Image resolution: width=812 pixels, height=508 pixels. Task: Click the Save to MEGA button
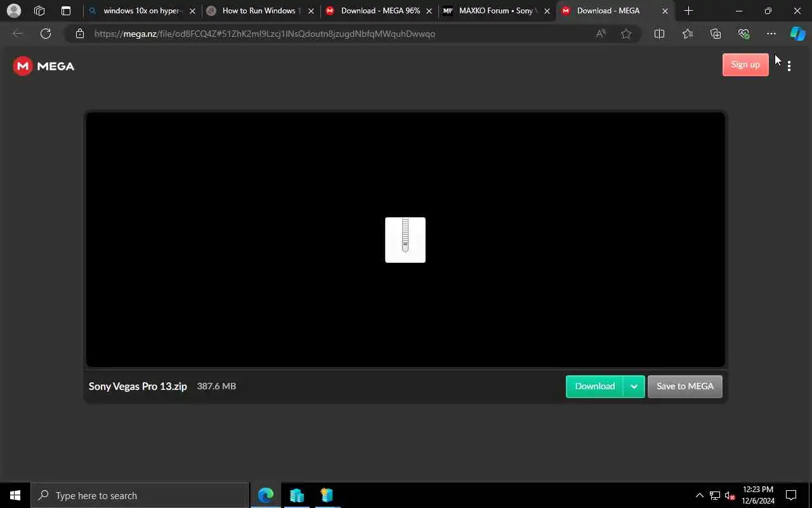[x=684, y=386]
